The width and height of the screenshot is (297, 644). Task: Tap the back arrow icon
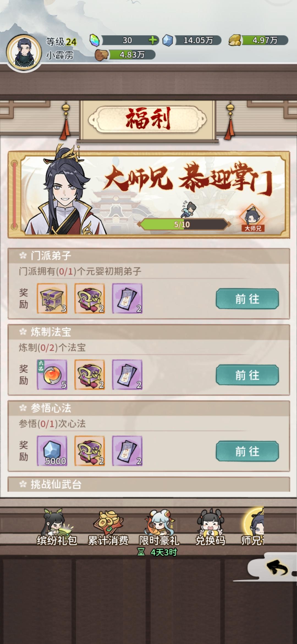coord(277,568)
